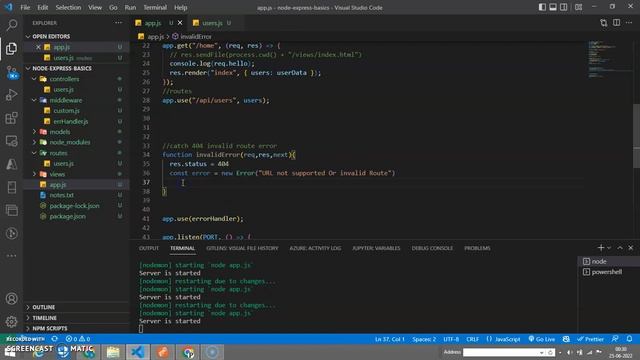The width and height of the screenshot is (640, 360).
Task: Open package.json in the file tree
Action: [67, 216]
